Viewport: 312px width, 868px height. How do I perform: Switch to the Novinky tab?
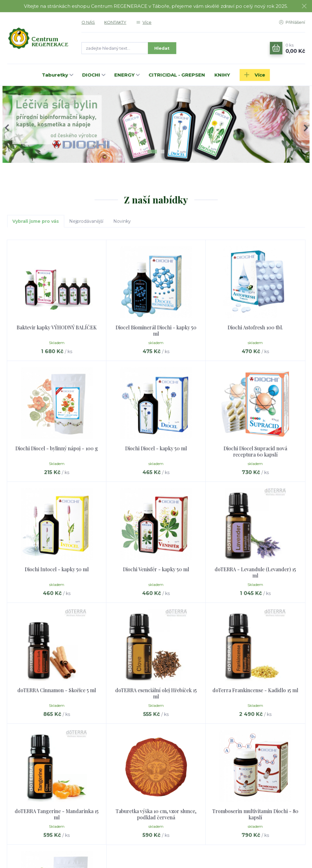tap(122, 221)
